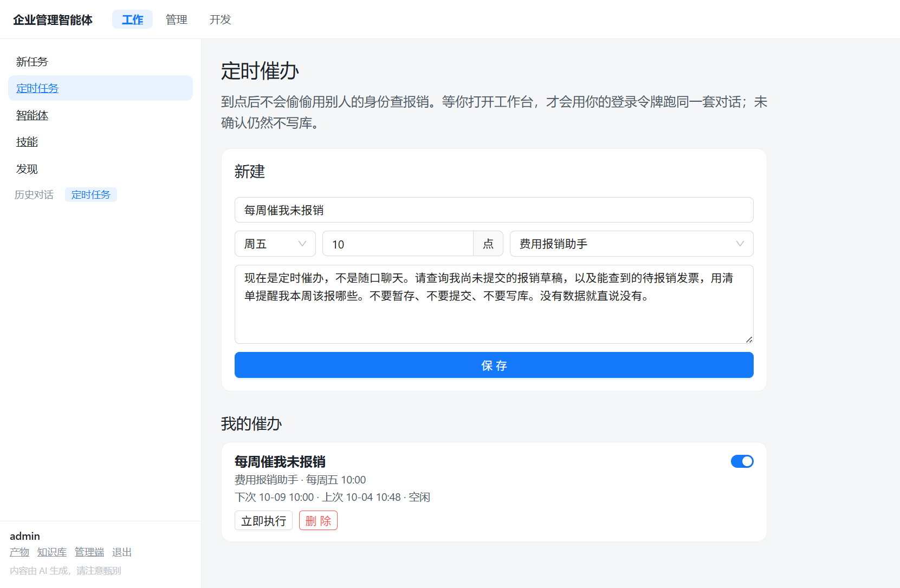Switch to the 管理 top tab
Image resolution: width=900 pixels, height=588 pixels.
(176, 19)
